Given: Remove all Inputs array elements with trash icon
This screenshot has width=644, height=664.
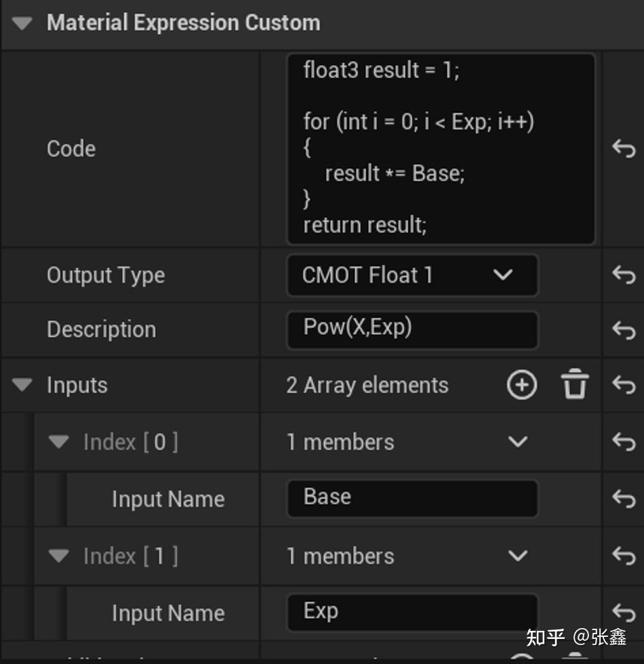Looking at the screenshot, I should tap(574, 385).
